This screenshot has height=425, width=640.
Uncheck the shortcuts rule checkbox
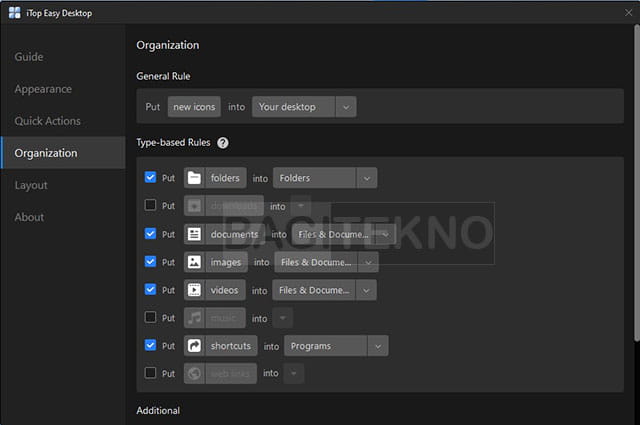point(150,345)
